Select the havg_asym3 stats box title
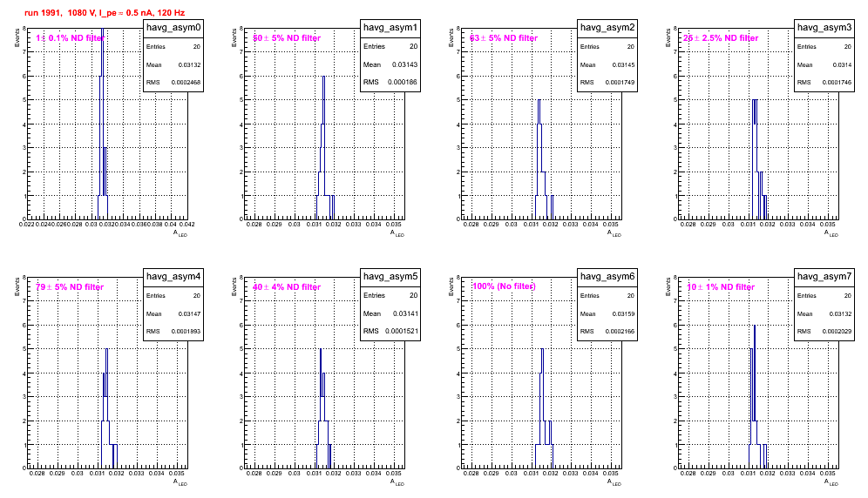The width and height of the screenshot is (868, 498). coord(824,27)
